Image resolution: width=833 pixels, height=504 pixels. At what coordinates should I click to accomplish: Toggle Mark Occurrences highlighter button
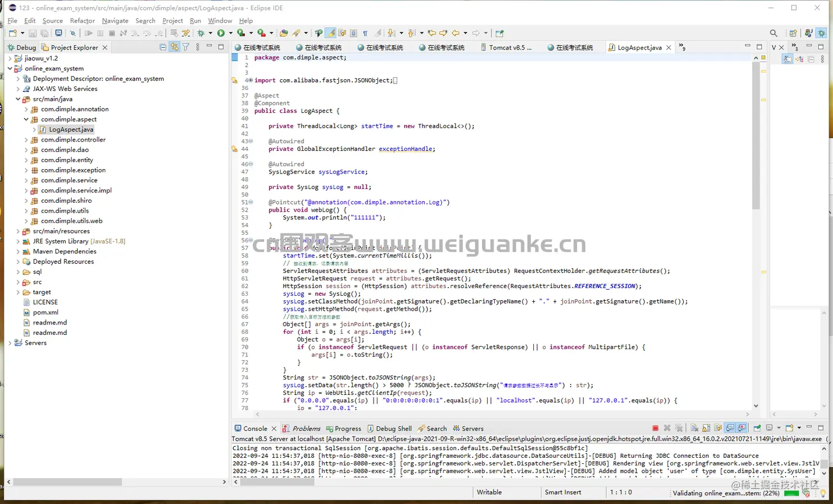[x=331, y=33]
